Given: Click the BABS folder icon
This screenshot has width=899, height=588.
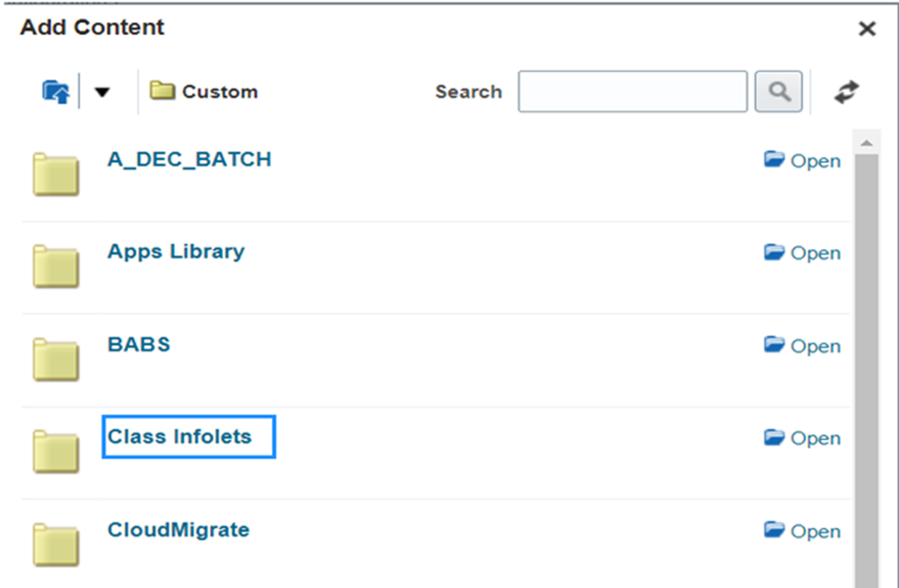Looking at the screenshot, I should point(55,359).
